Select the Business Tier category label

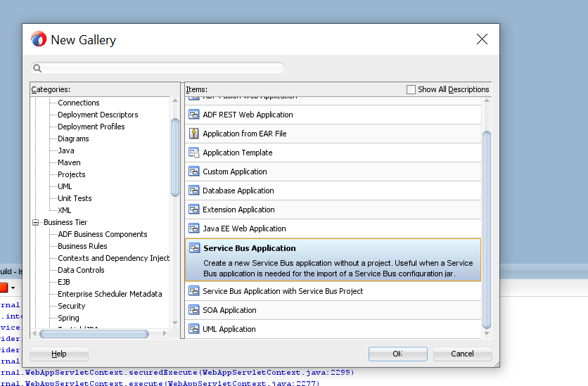pyautogui.click(x=65, y=223)
